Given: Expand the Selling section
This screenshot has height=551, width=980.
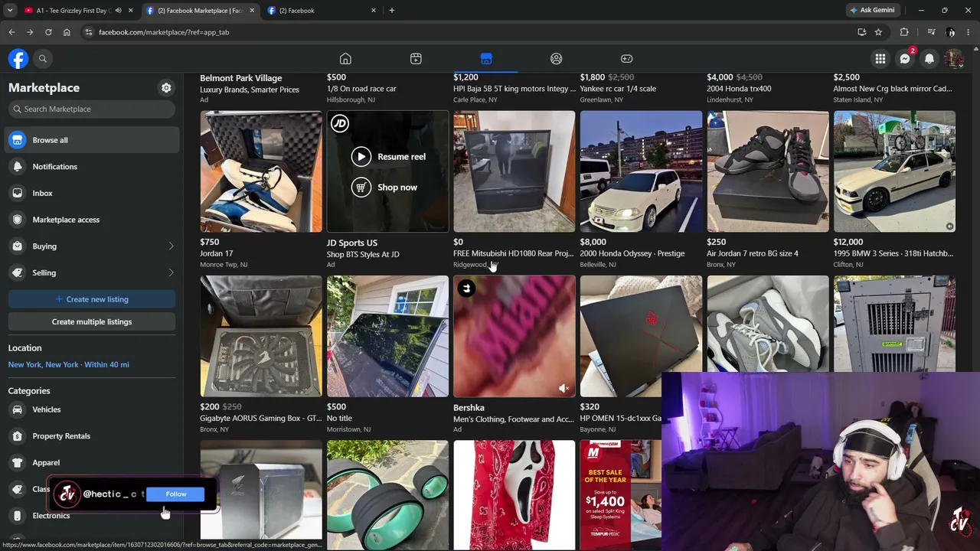Looking at the screenshot, I should [92, 272].
